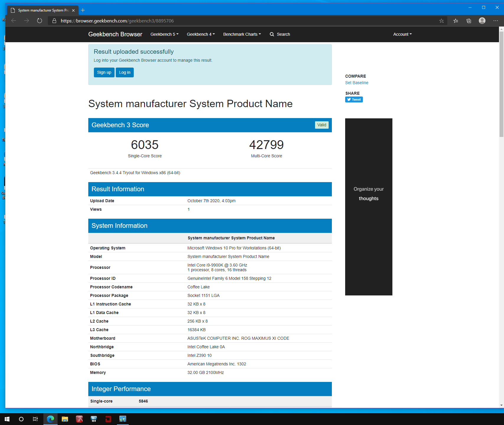
Task: Open Task View on the taskbar
Action: click(35, 419)
